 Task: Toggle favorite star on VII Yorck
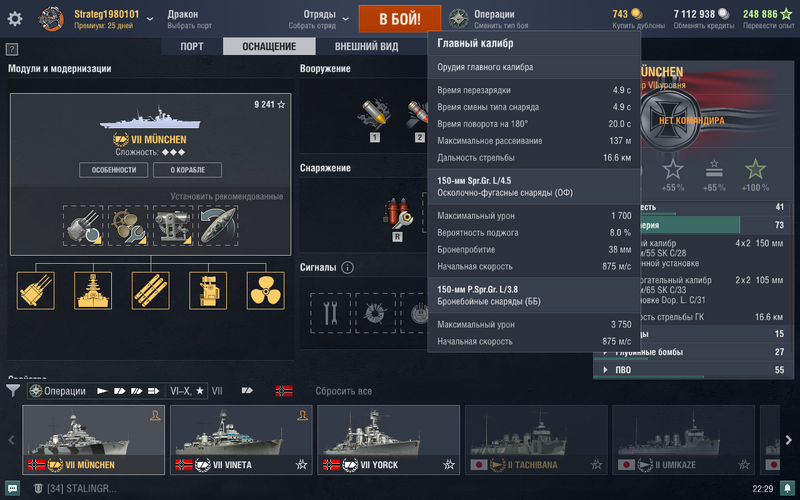point(448,464)
